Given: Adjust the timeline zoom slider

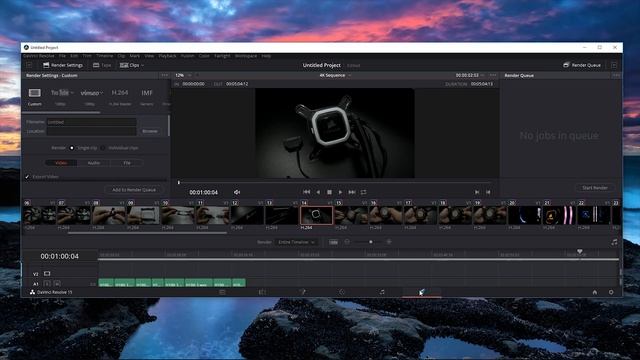Looking at the screenshot, I should click(371, 242).
